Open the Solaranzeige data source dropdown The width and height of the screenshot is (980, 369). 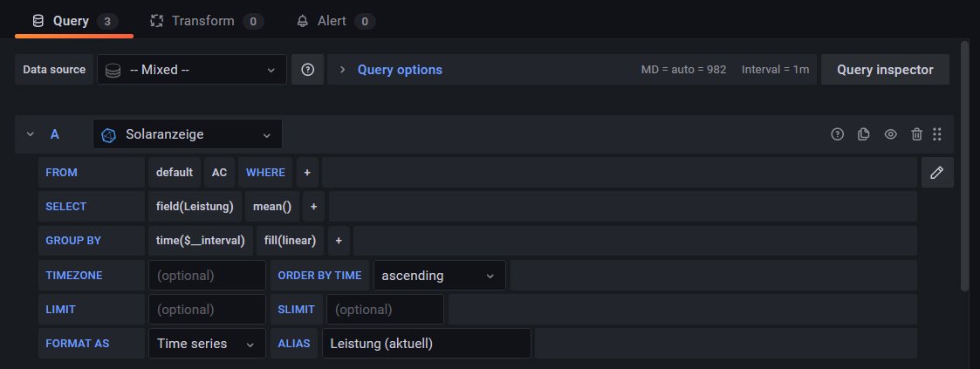tap(188, 135)
